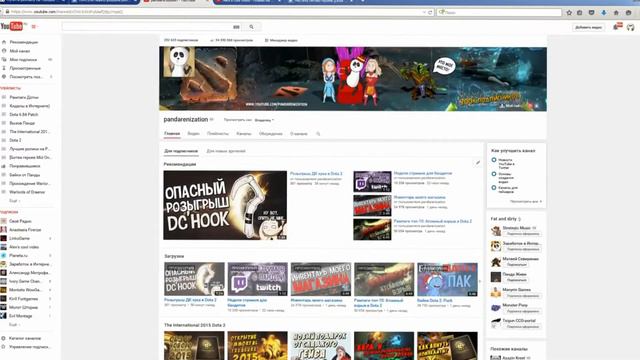Open Управление подписками in the sidebar
The width and height of the screenshot is (640, 360).
30,347
